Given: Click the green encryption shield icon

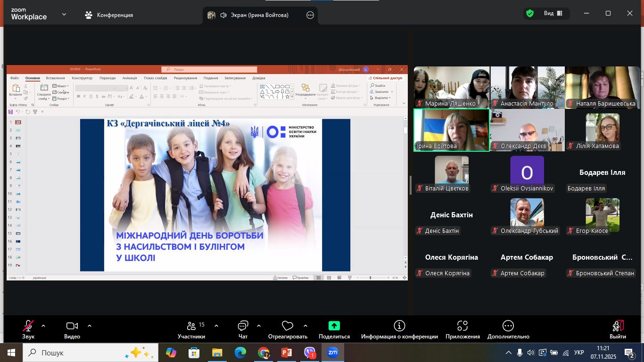Looking at the screenshot, I should point(530,14).
